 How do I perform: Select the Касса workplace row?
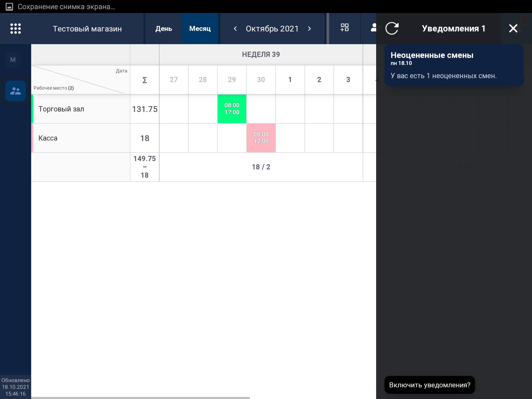[x=81, y=138]
